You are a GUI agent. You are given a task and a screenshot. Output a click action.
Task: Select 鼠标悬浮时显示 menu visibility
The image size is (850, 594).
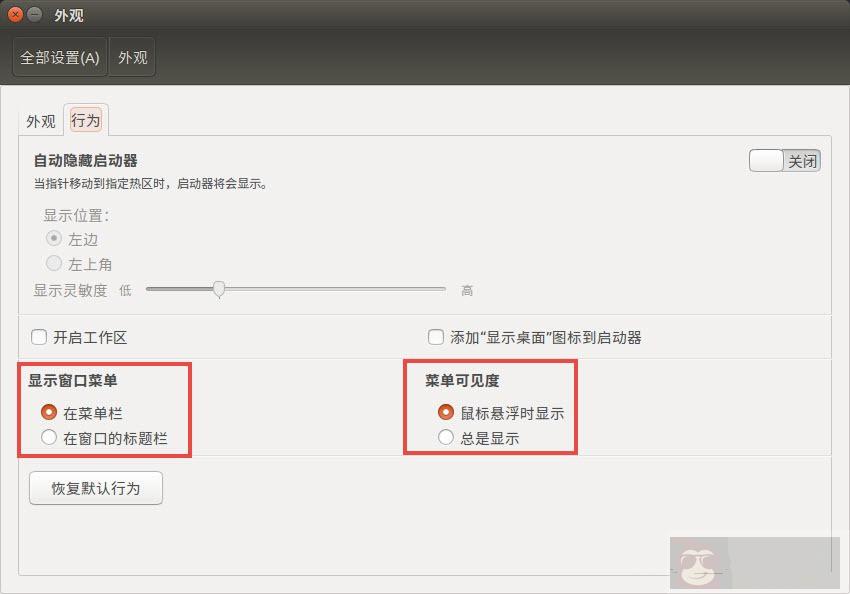tap(446, 412)
